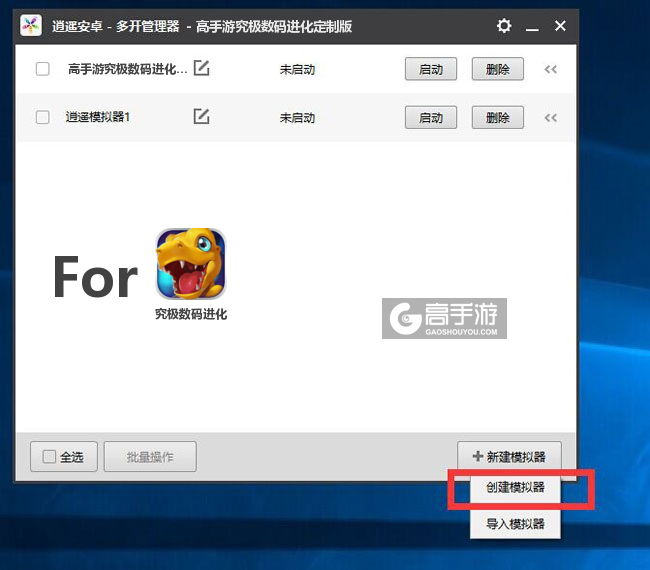Start 逍遥模拟器1 with 启动 button
This screenshot has width=650, height=570.
point(431,117)
